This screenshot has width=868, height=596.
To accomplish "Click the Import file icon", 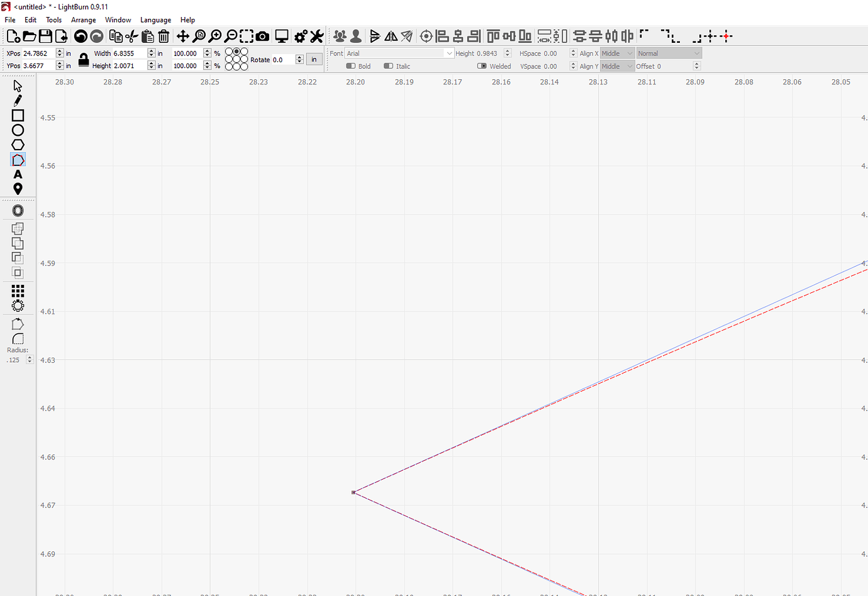I will 61,36.
